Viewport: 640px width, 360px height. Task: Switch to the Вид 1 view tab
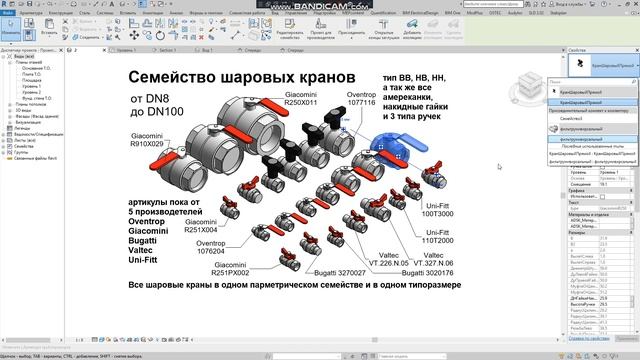[x=207, y=50]
